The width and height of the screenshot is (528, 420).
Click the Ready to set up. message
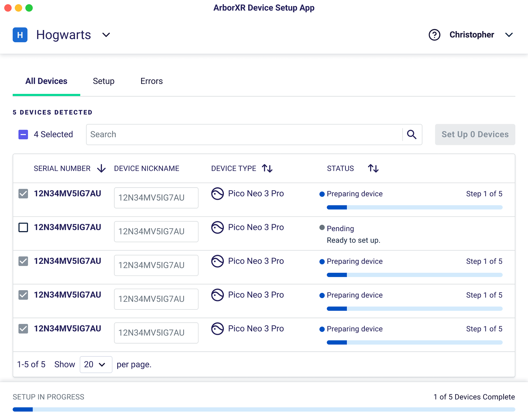354,240
